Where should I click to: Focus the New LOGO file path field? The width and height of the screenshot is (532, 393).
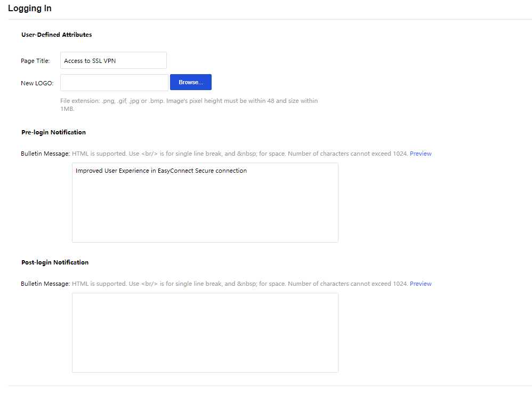point(114,83)
